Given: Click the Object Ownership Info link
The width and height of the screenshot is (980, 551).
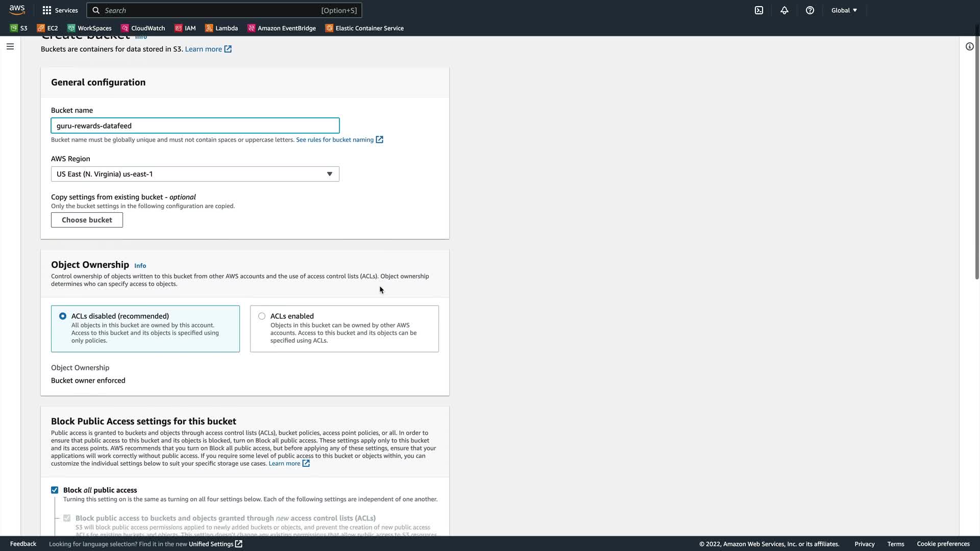Looking at the screenshot, I should click(140, 266).
